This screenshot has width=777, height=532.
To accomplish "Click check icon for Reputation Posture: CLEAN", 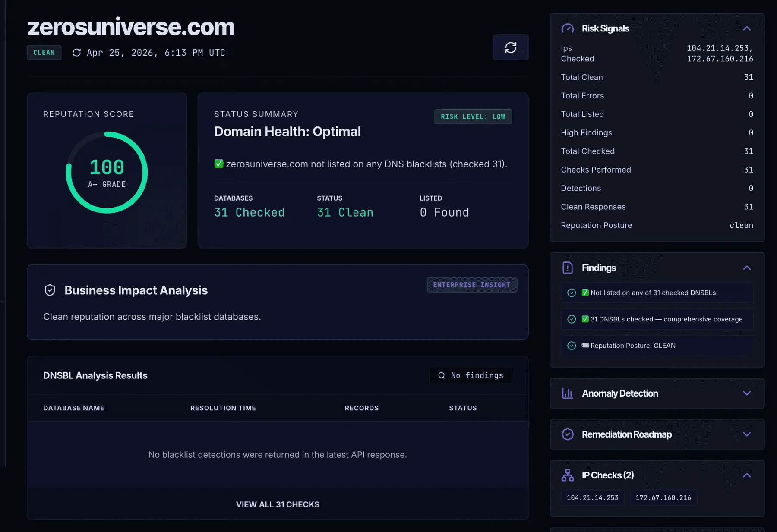I will [x=572, y=346].
